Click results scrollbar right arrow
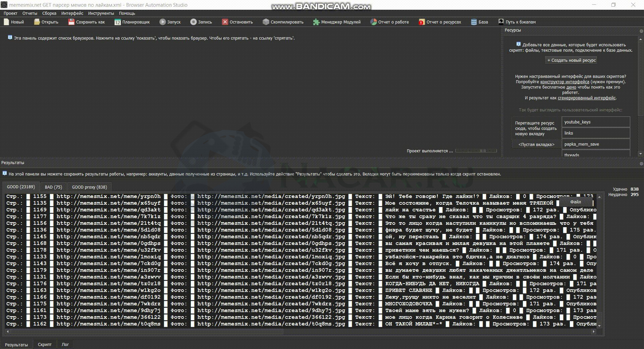Image resolution: width=644 pixels, height=349 pixels. coord(594,332)
